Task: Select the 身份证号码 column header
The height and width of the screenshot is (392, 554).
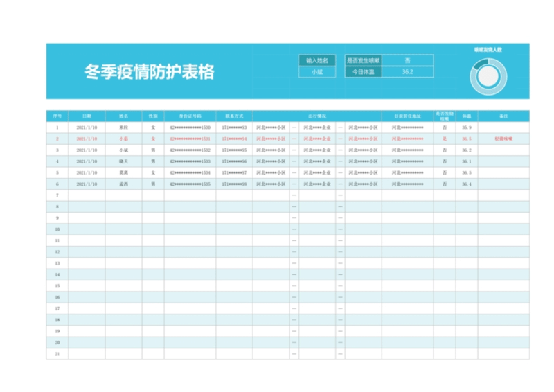Action: point(190,116)
